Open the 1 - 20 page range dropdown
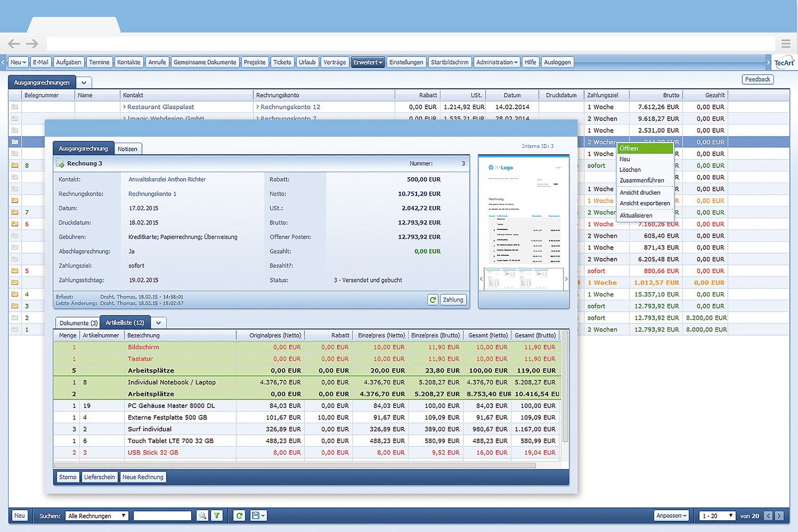The image size is (798, 532). point(717,516)
